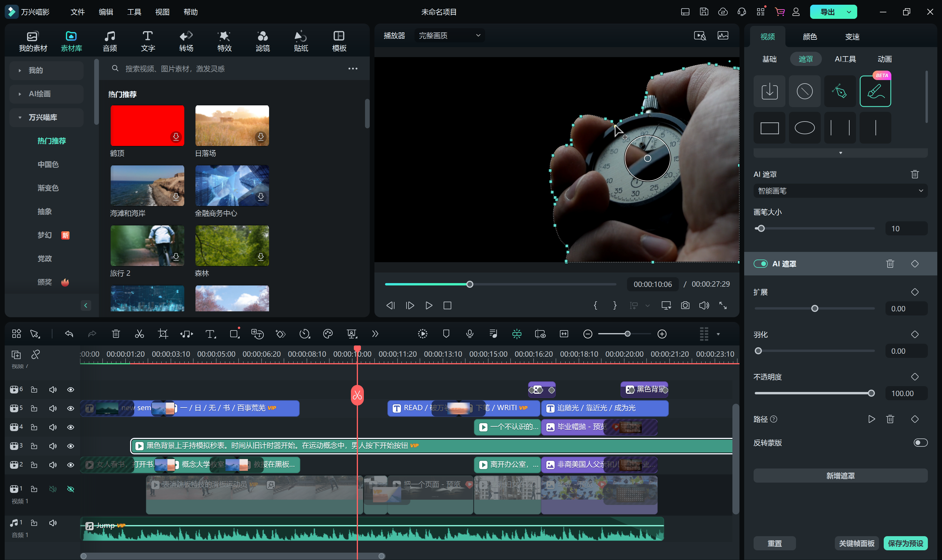The width and height of the screenshot is (942, 560).
Task: Open the shopping cart icon
Action: [x=779, y=12]
